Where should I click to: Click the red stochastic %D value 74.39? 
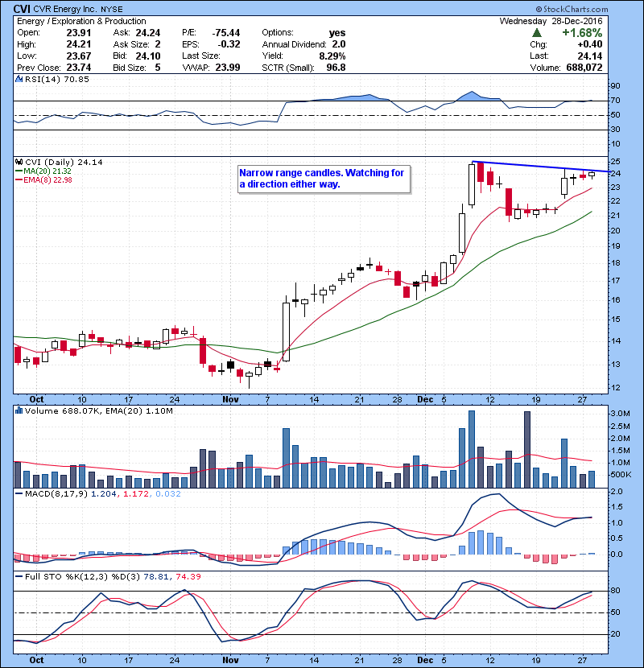(188, 576)
